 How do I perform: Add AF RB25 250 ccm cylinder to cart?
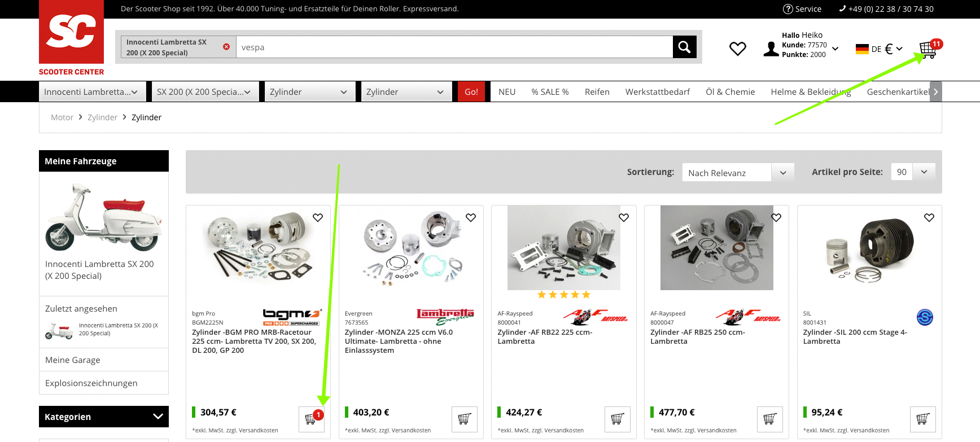(770, 419)
